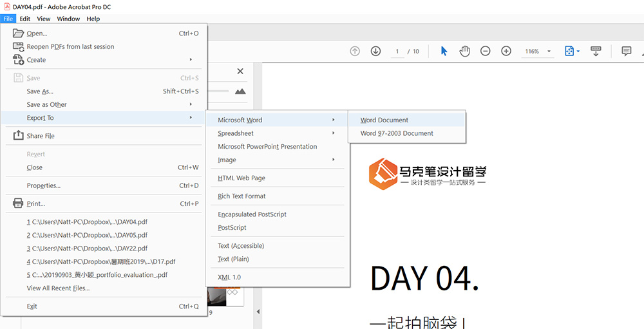Click the page number field

pyautogui.click(x=397, y=52)
